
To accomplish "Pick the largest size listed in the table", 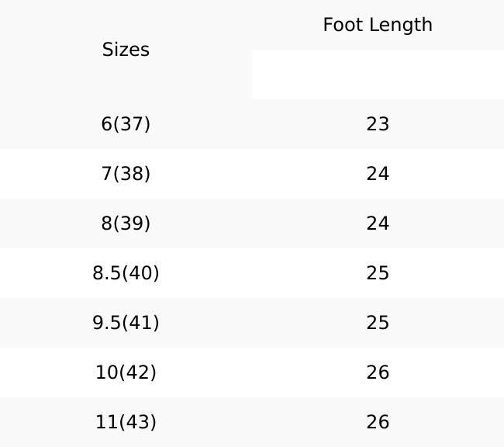I will coord(126,422).
